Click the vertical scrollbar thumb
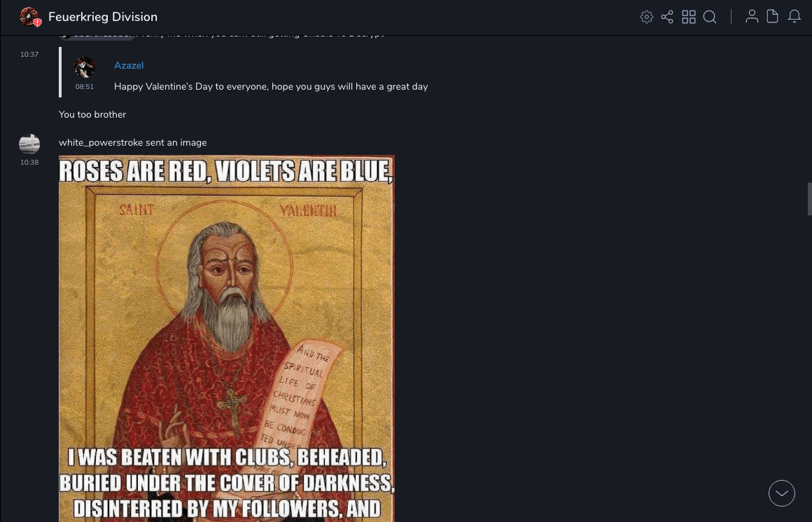 point(809,198)
